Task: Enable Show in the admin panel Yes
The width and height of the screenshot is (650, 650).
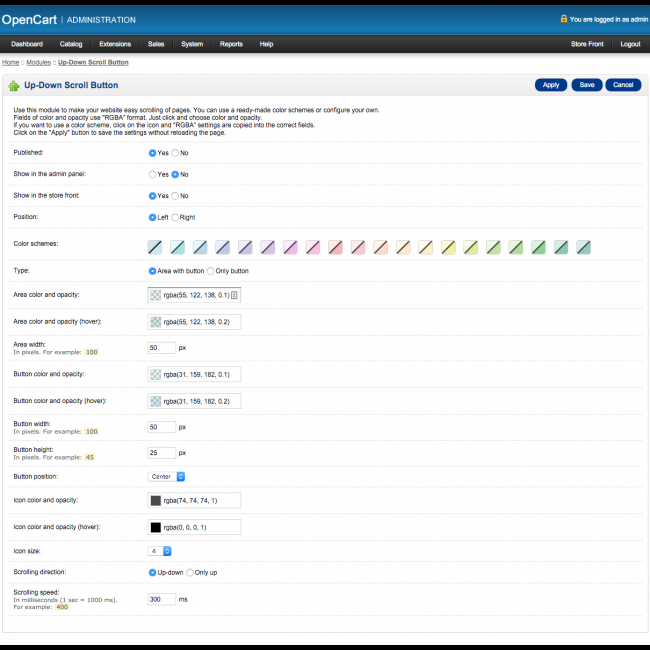Action: (x=152, y=174)
